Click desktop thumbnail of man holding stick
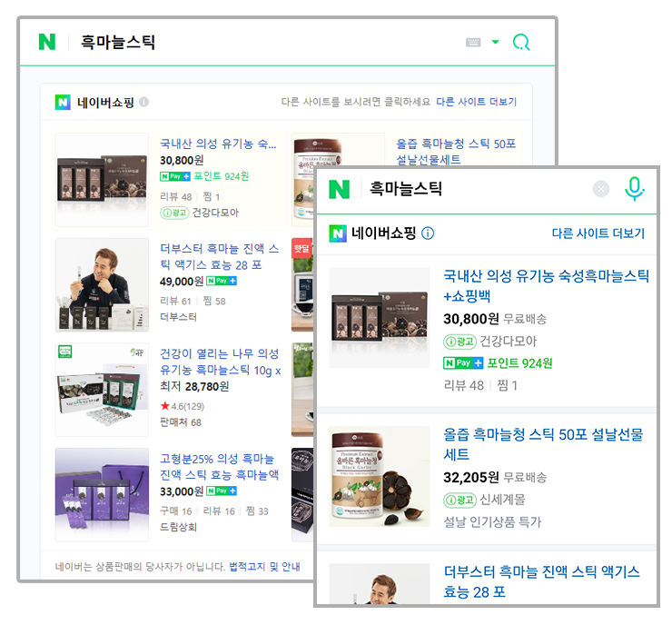672x625 pixels. pos(102,284)
